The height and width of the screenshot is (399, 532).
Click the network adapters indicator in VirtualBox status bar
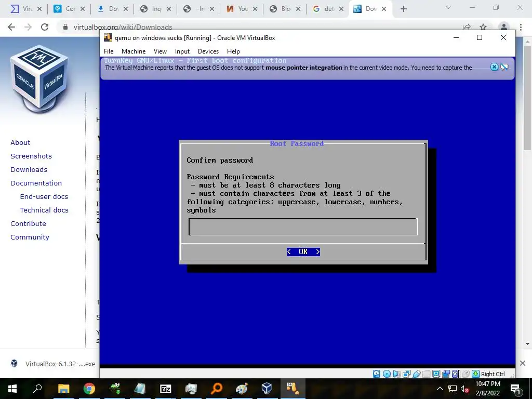pos(406,374)
